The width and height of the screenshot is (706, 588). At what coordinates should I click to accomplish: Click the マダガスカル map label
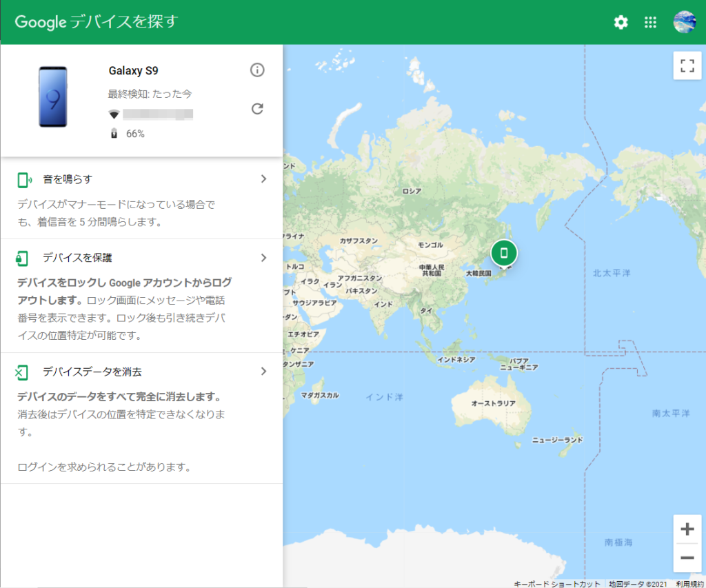(320, 395)
